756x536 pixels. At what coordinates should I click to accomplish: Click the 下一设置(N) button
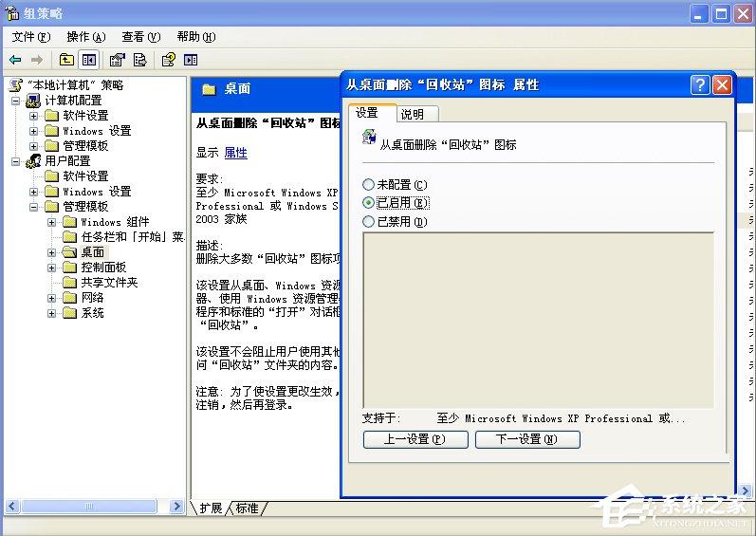click(x=527, y=439)
